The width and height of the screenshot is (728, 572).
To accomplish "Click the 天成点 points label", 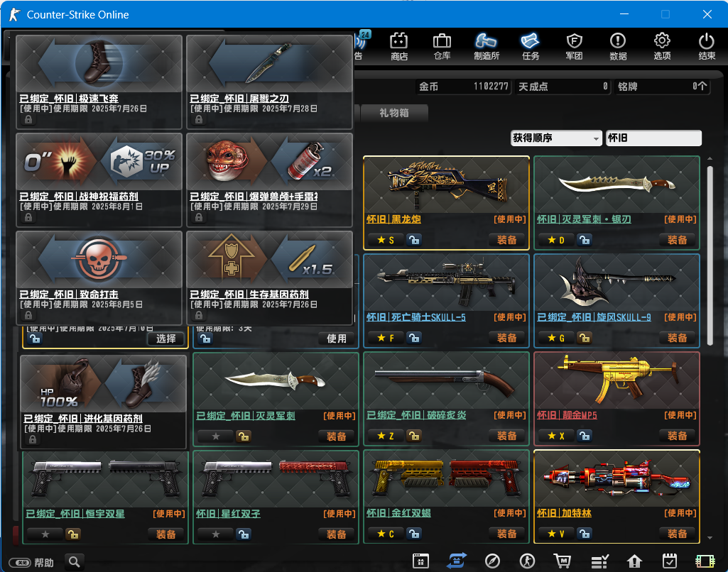I will coord(533,87).
